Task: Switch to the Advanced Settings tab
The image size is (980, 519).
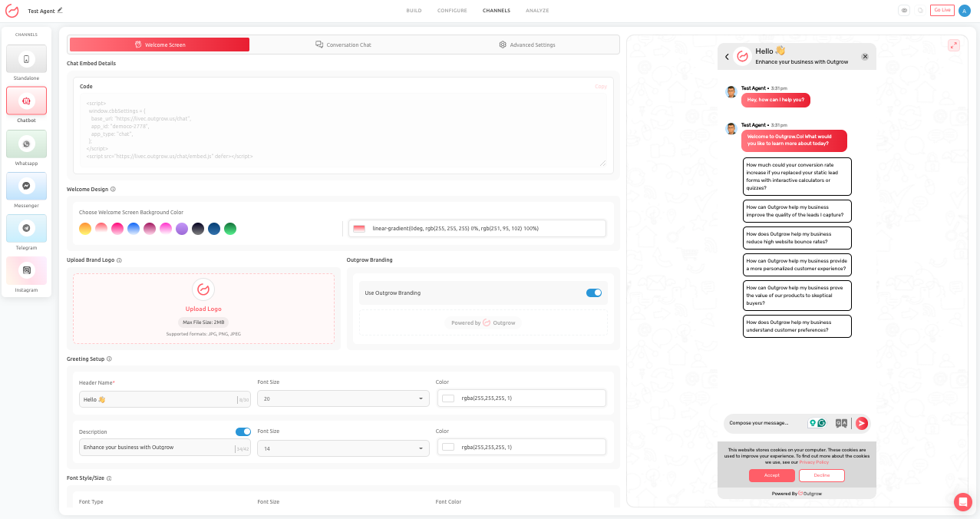Action: coord(527,45)
